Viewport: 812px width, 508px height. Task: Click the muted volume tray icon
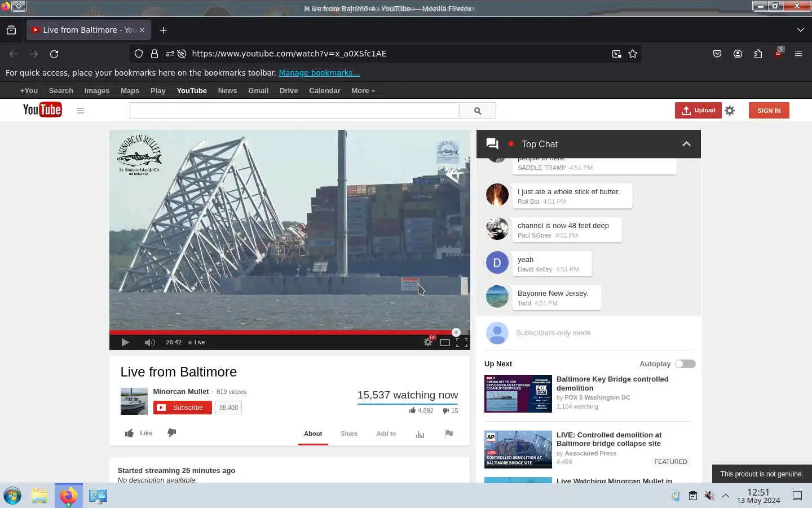coord(709,496)
